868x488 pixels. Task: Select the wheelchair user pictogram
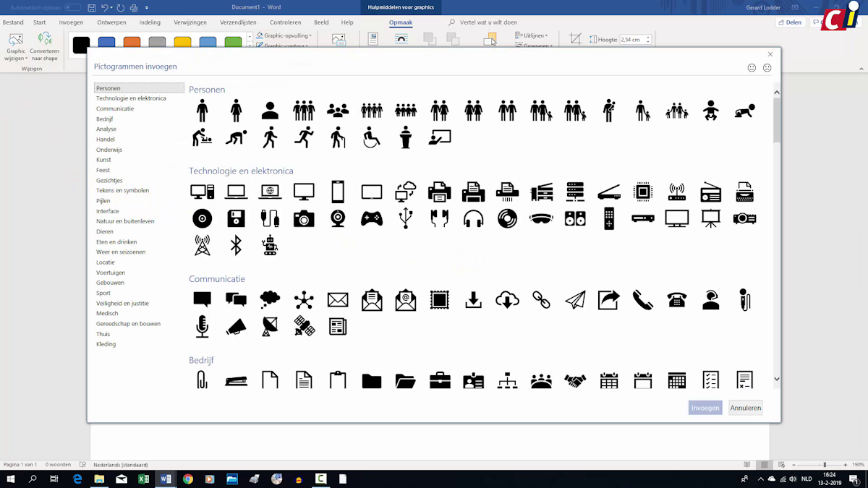click(372, 137)
